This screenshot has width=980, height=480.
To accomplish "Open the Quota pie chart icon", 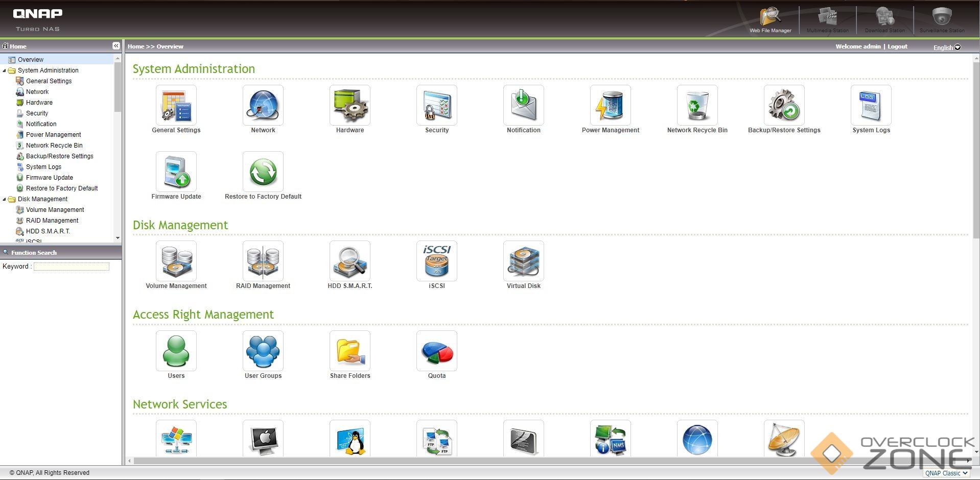I will coord(436,351).
